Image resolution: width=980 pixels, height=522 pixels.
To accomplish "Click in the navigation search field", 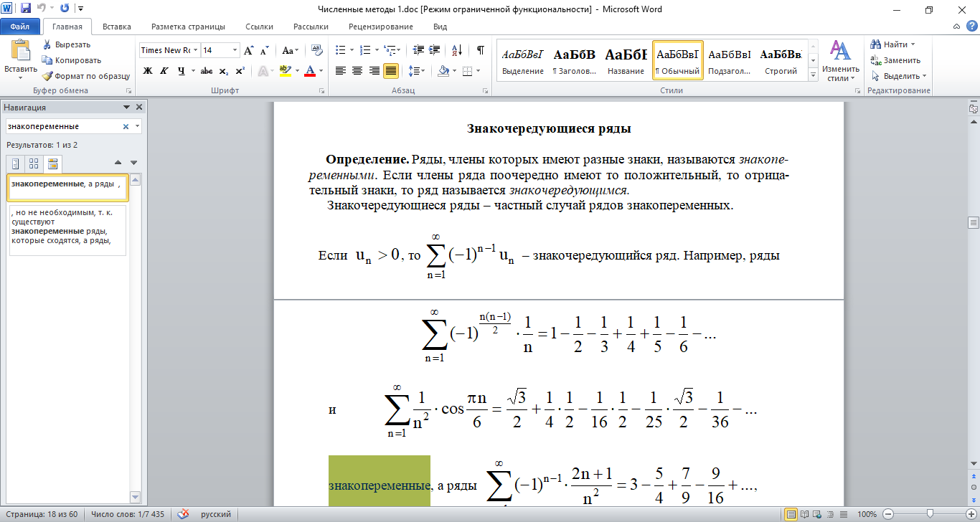I will coord(63,126).
